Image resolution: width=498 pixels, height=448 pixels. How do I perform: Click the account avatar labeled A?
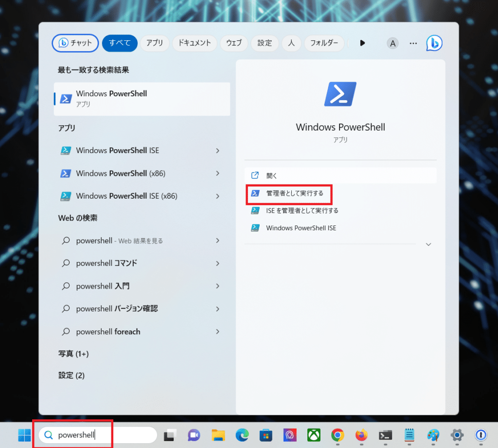tap(392, 43)
